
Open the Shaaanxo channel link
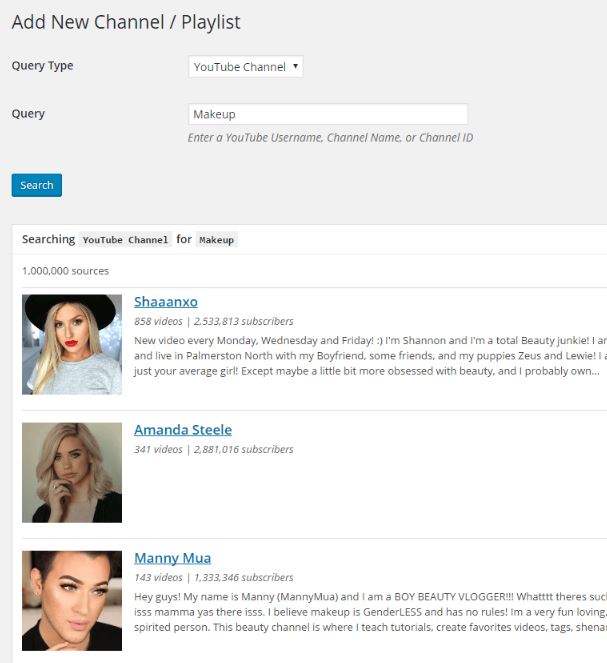(166, 302)
